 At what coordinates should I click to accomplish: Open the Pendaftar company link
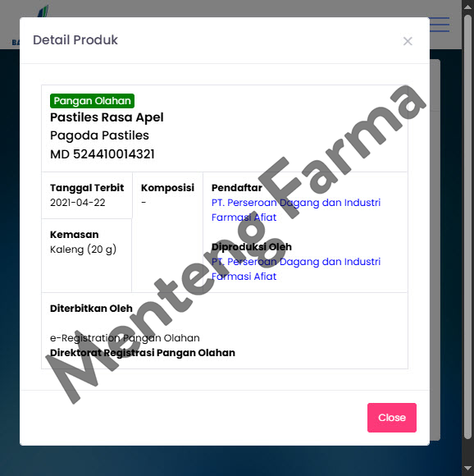tap(296, 210)
